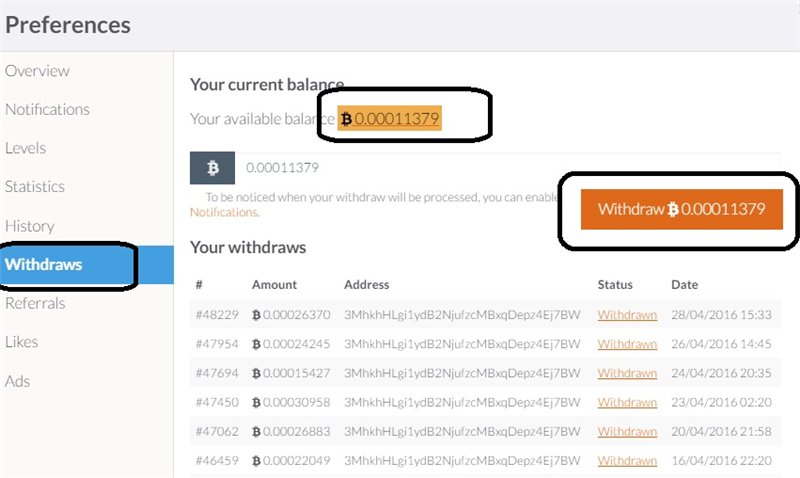The image size is (800, 478).
Task: Open Withdrawn status link for #47062
Action: [627, 432]
